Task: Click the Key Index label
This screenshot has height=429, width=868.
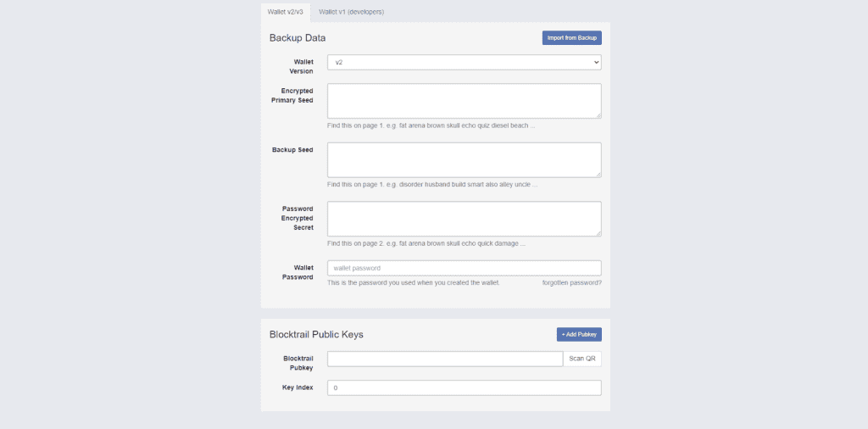Action: 298,387
